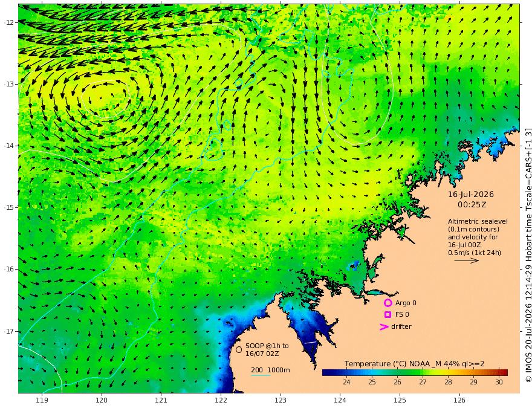
Task: Click the '16-Jul 00Z' caption line
Action: 464,245
